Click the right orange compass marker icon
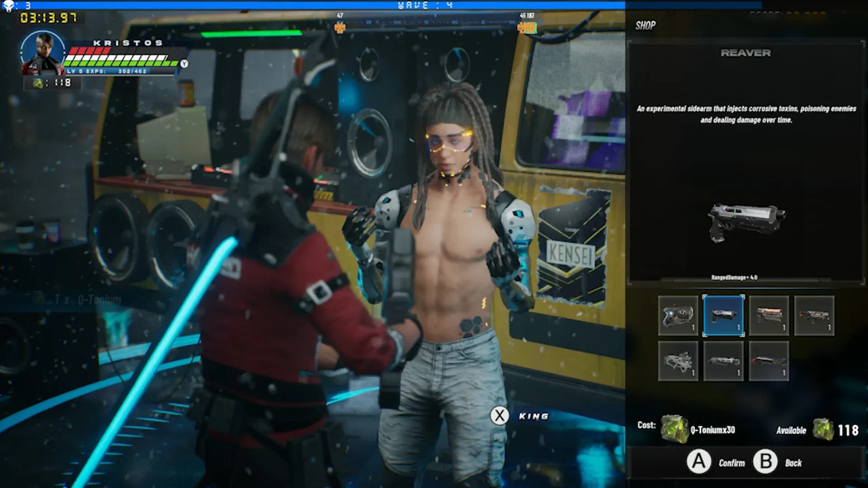 (527, 27)
